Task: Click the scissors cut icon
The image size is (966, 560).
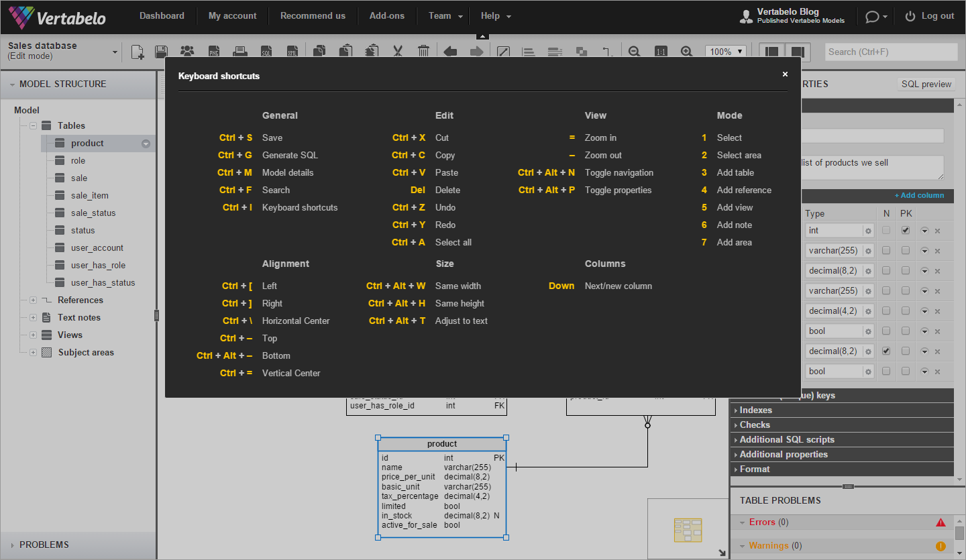Action: (398, 52)
